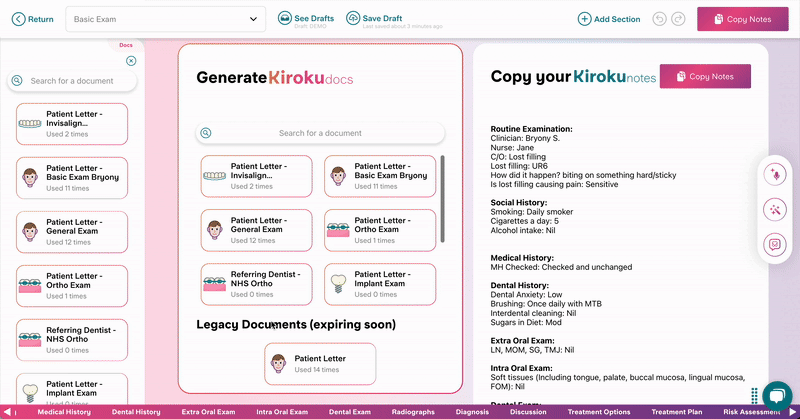Jump to Medical History section tab
This screenshot has height=419, width=800.
[x=64, y=412]
